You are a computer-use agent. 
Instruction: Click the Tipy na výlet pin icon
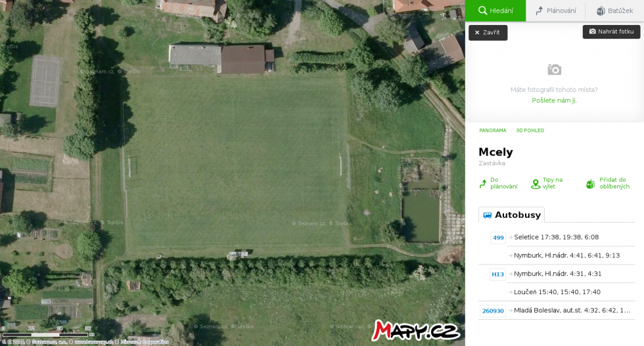(536, 184)
